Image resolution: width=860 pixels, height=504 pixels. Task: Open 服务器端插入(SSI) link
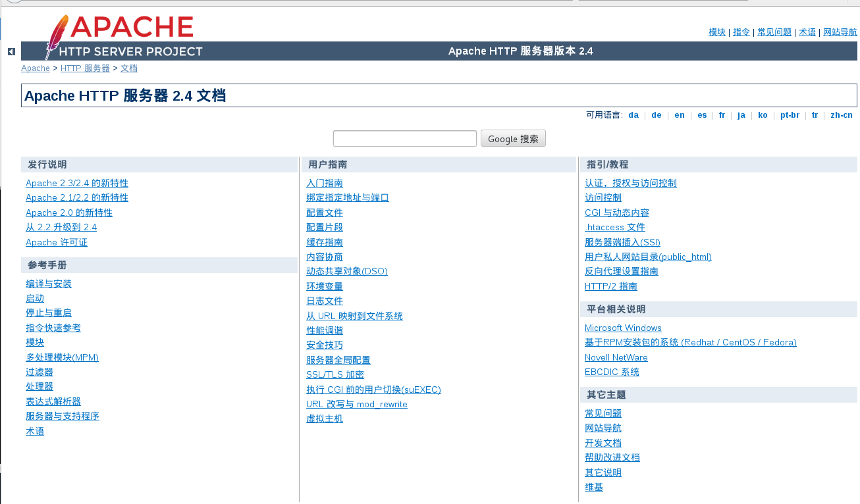[622, 242]
